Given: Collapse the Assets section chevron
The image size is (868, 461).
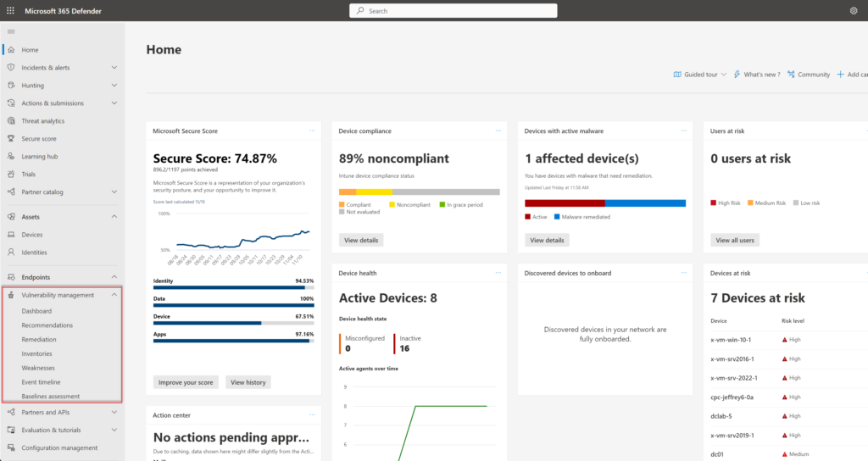Looking at the screenshot, I should point(114,216).
